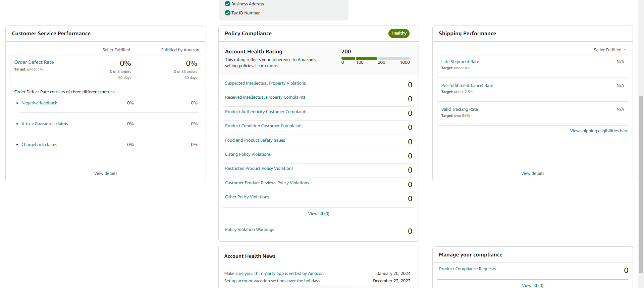Open news about vetted third-party app

tap(274, 274)
